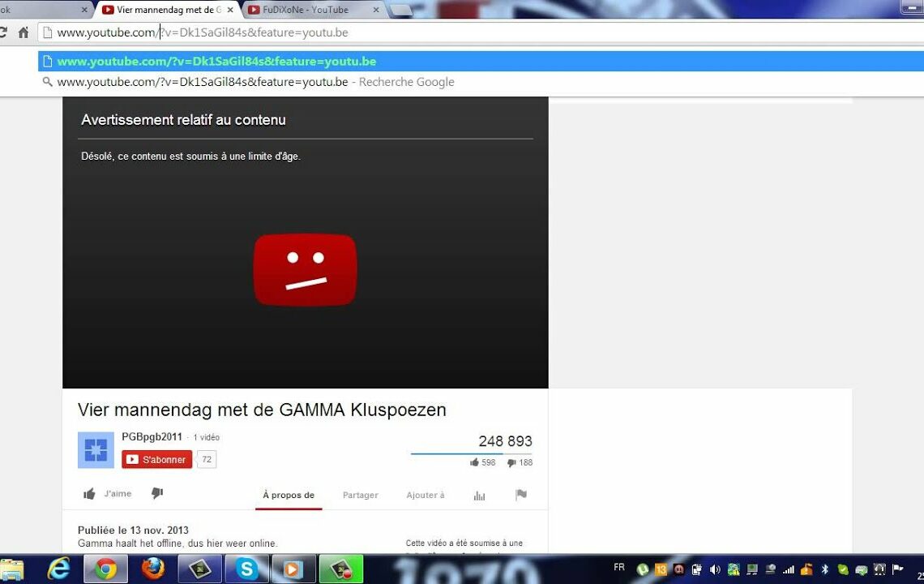This screenshot has height=584, width=924.
Task: Open the PGBpgb2011 channel link
Action: click(152, 436)
